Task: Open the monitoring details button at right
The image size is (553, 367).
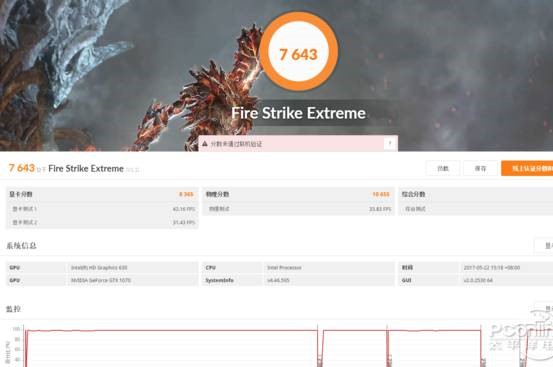Action: 544,308
